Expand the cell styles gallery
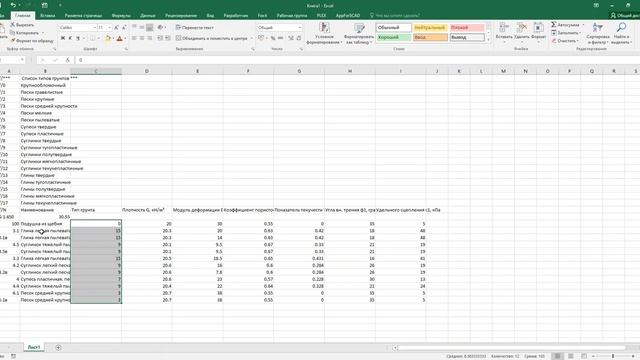Viewport: 640px width, 360px height. (488, 40)
